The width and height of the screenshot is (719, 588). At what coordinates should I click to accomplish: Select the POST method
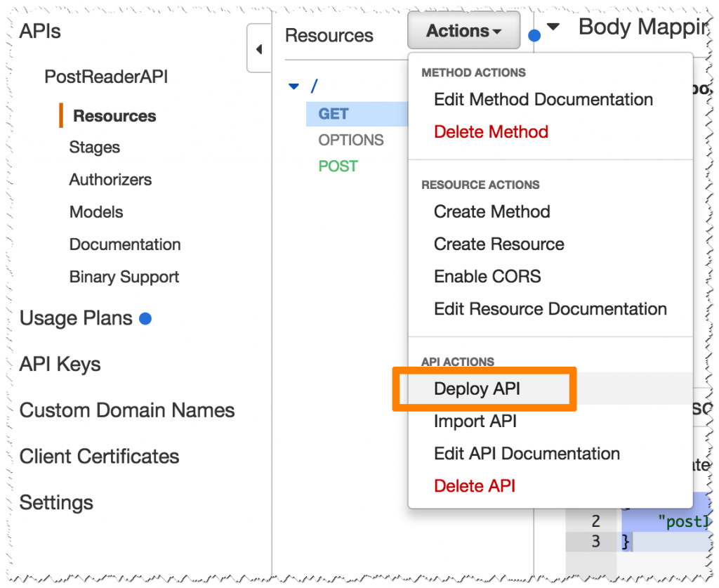click(x=338, y=166)
